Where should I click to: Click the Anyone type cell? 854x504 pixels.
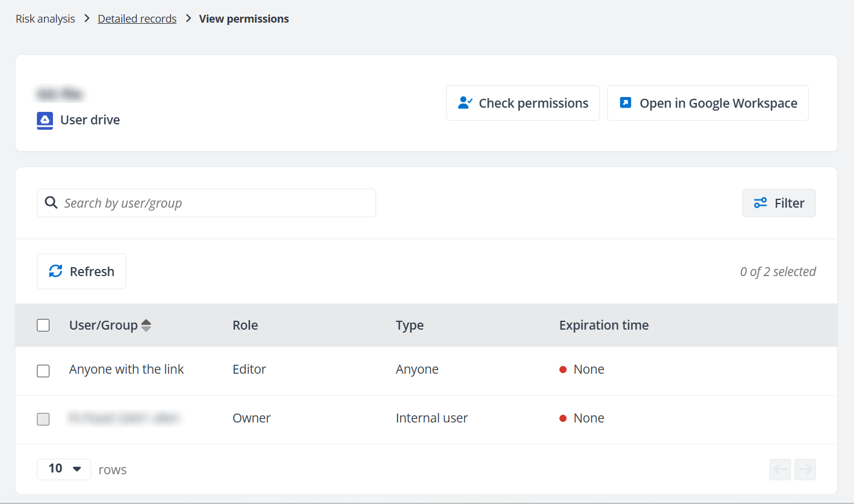pyautogui.click(x=417, y=370)
